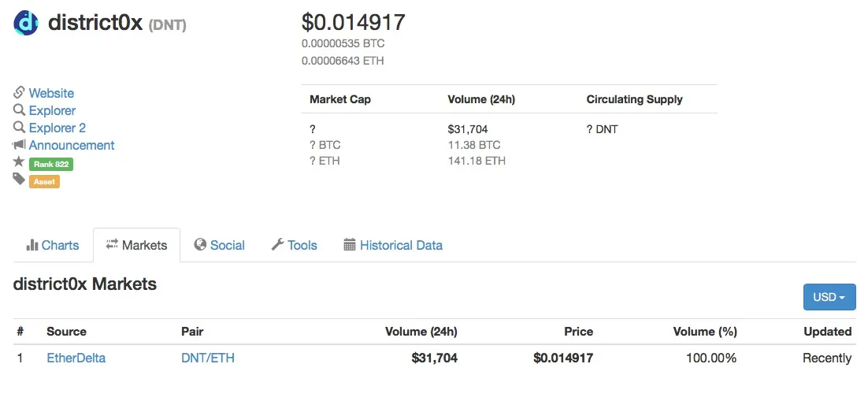Open the DNT/ETH pair link
868x401 pixels.
point(208,358)
